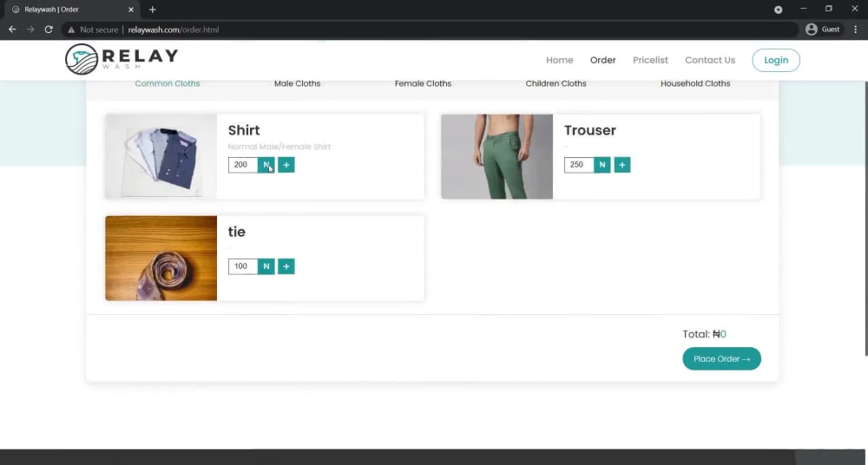This screenshot has height=465, width=868.
Task: Click the Trouser price field showing 250
Action: tap(579, 165)
